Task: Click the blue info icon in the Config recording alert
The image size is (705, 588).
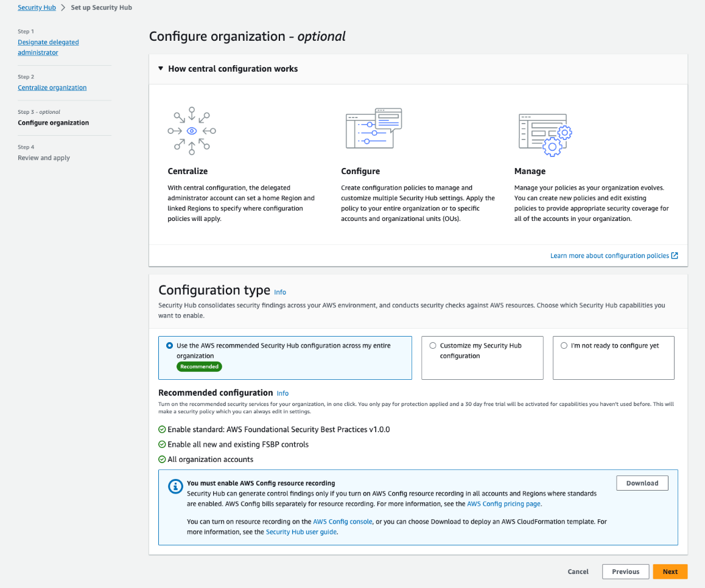Action: pyautogui.click(x=175, y=486)
